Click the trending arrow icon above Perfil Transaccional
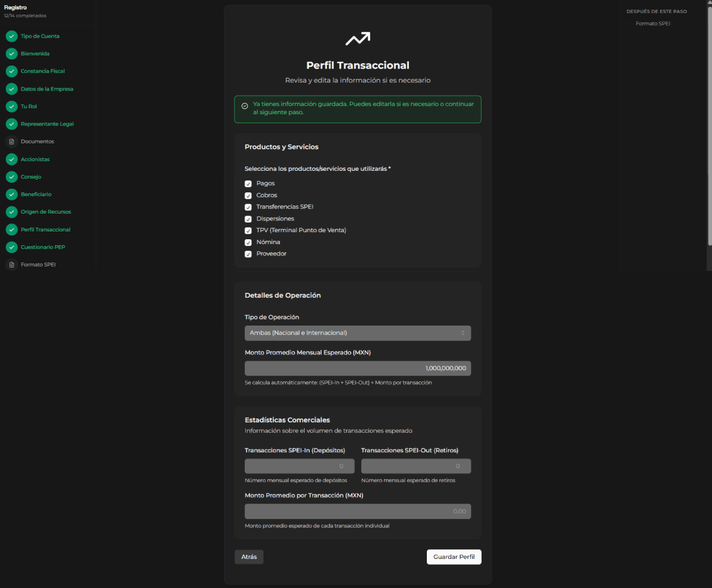 point(358,39)
